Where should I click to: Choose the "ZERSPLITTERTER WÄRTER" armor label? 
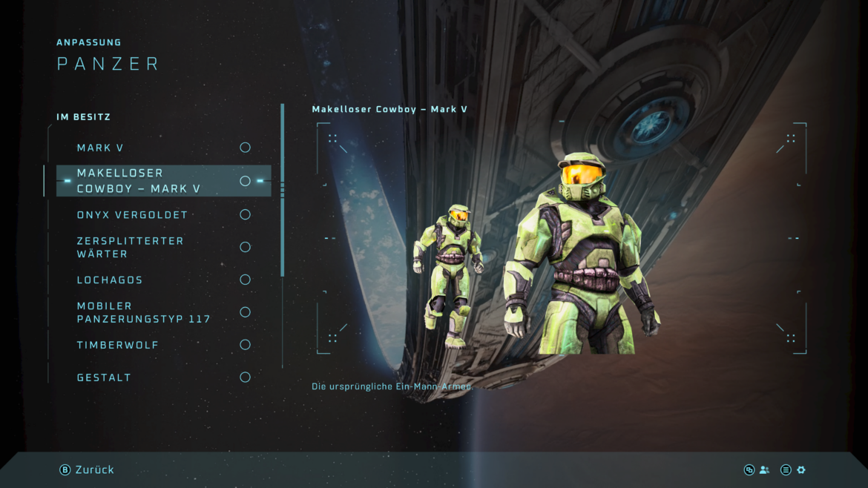[x=130, y=247]
